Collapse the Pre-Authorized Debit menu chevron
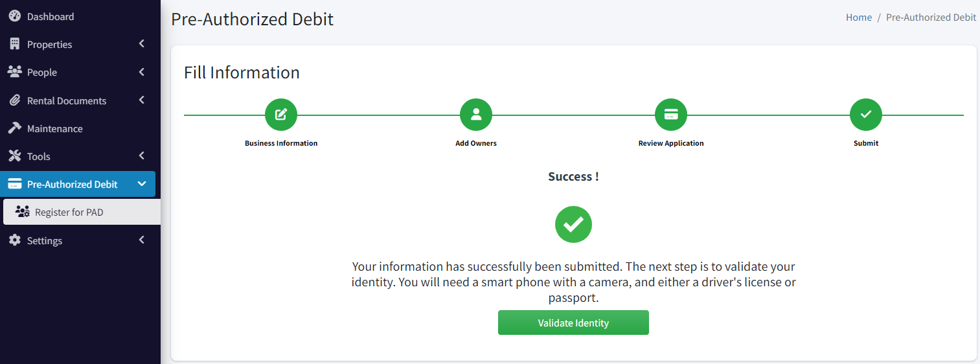Viewport: 980px width, 364px height. [142, 184]
